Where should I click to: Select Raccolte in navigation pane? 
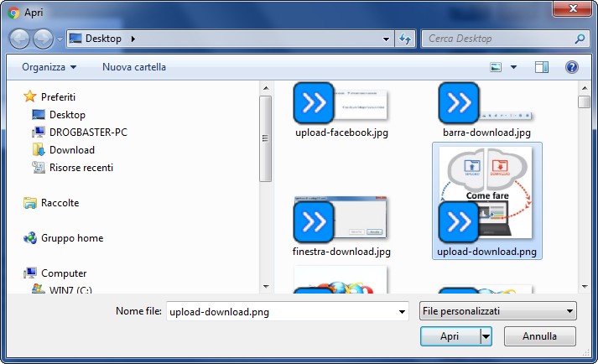[x=60, y=203]
